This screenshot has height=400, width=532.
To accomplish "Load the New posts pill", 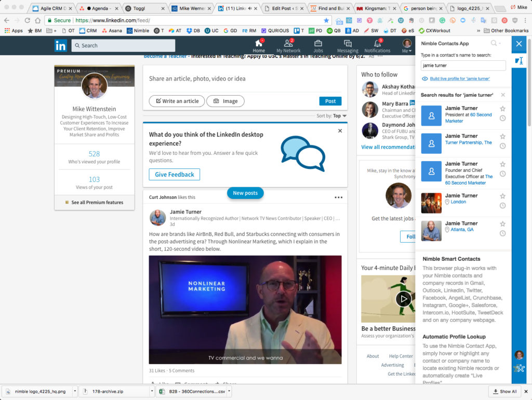I will (245, 193).
